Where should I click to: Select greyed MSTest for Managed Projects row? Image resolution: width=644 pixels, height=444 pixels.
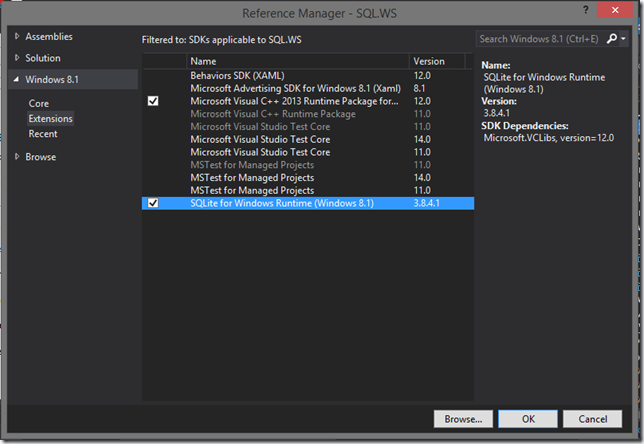(x=308, y=165)
